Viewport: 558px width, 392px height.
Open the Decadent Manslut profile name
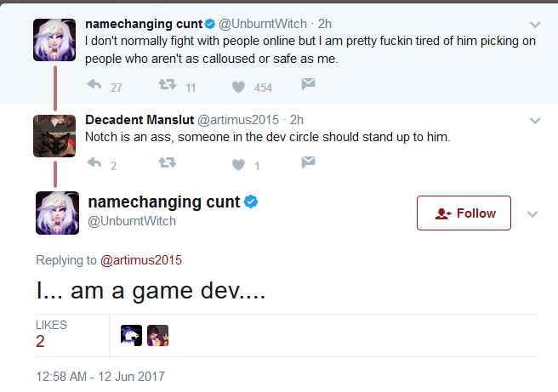point(139,120)
